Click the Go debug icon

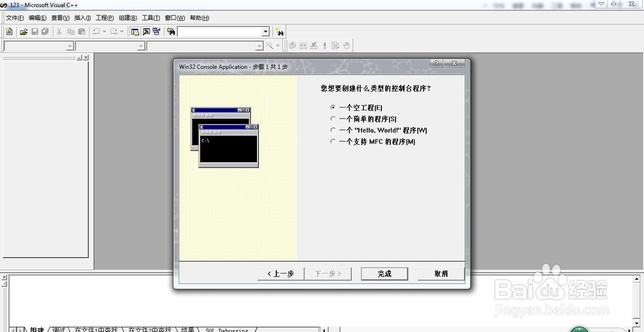click(335, 46)
